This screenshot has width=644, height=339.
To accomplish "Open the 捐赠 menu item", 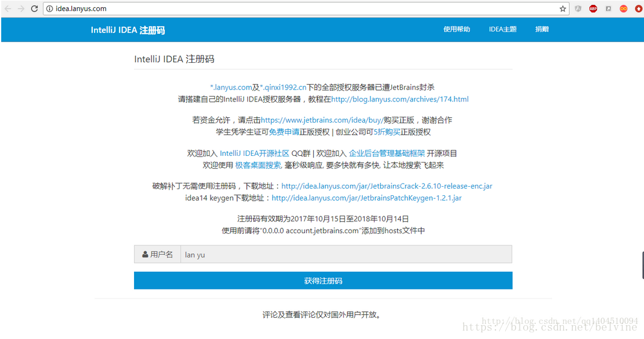I will [x=542, y=29].
